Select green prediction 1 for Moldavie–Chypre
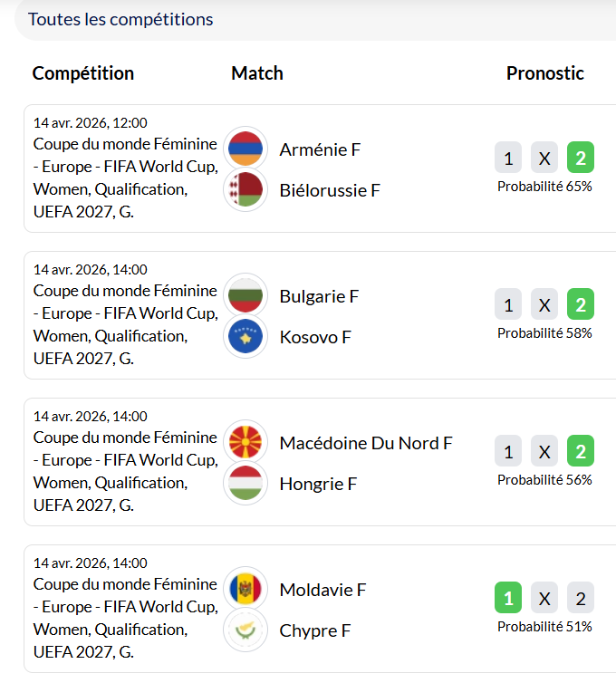 pos(508,599)
